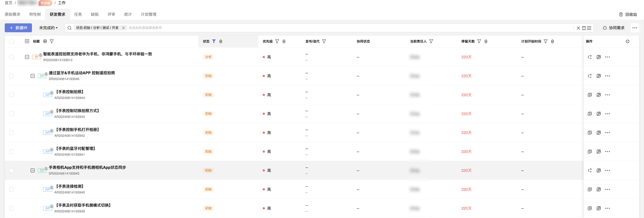Open more actions for 【手表及时获取手机侧模式切换】 row
Screen dimensions: 644x218
[x=607, y=208]
